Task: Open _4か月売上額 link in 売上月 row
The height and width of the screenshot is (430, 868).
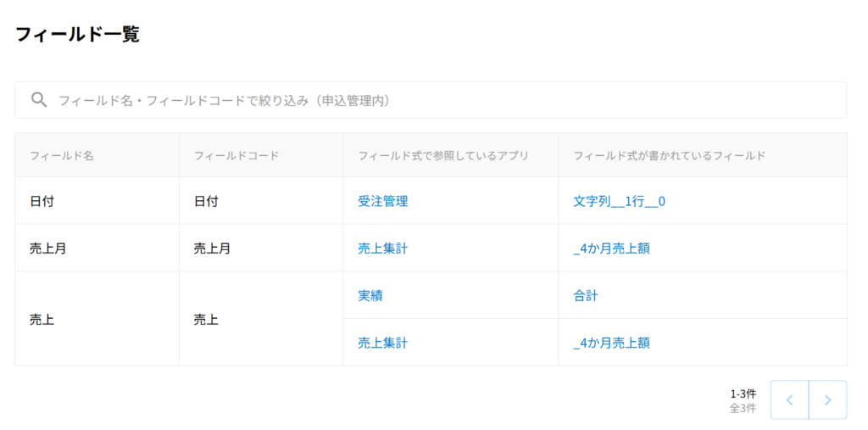Action: (x=611, y=249)
